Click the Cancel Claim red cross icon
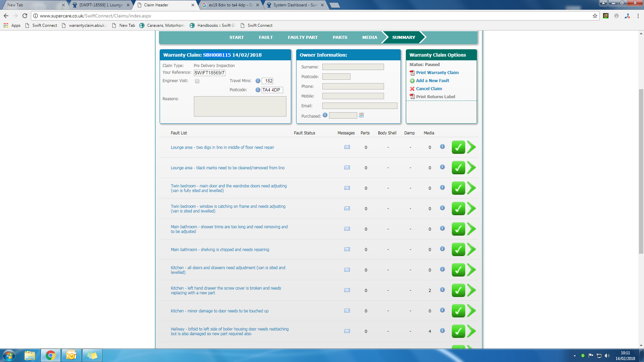The width and height of the screenshot is (644, 362). click(412, 89)
